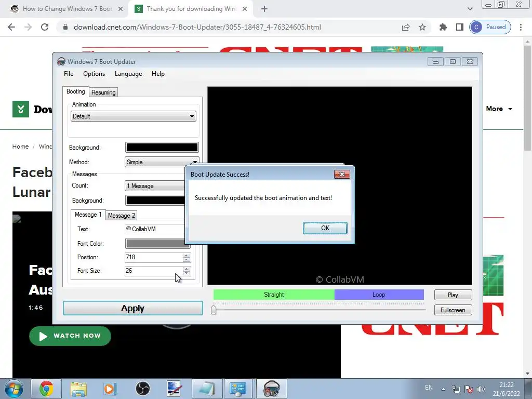Click the message Text field with CollabVM
The image size is (532, 399).
pyautogui.click(x=155, y=229)
